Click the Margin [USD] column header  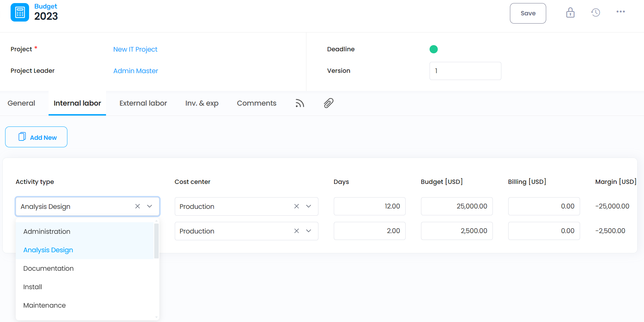click(x=616, y=182)
